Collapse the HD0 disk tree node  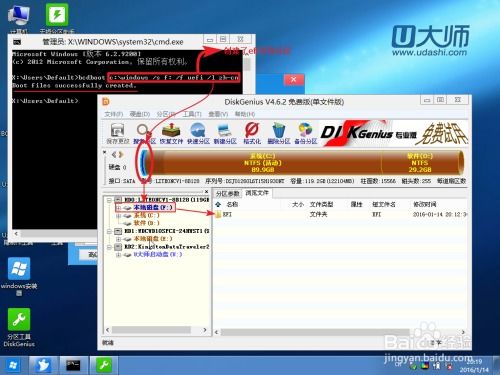click(109, 200)
